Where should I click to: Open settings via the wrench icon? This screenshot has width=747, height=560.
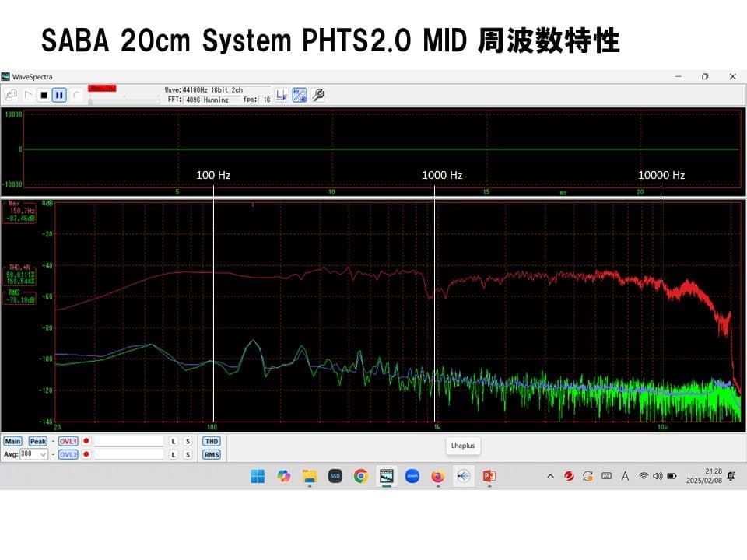(317, 95)
